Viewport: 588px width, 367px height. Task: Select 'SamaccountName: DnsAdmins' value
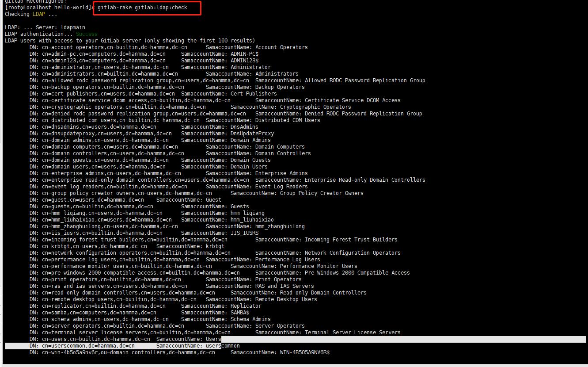click(220, 127)
